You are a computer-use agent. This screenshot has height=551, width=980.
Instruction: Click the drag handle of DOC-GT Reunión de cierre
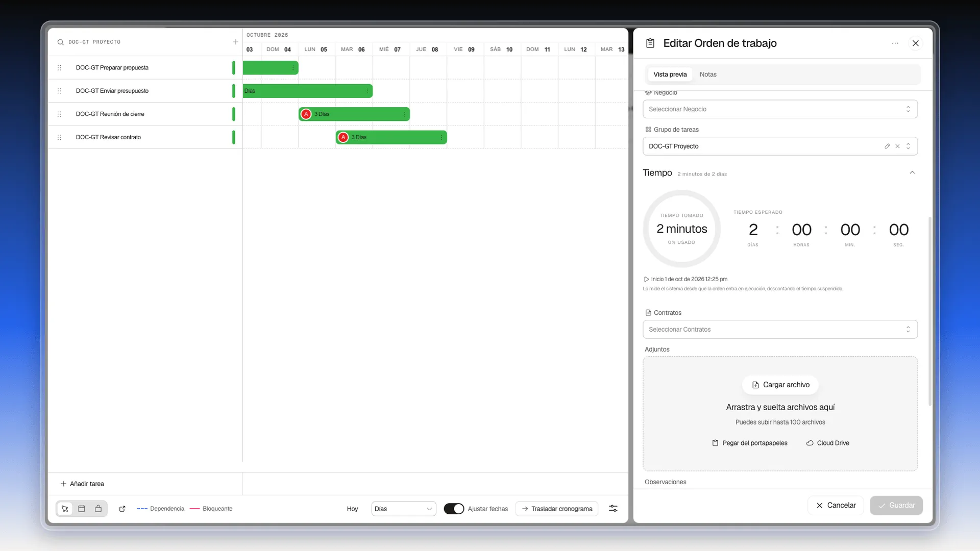coord(59,114)
